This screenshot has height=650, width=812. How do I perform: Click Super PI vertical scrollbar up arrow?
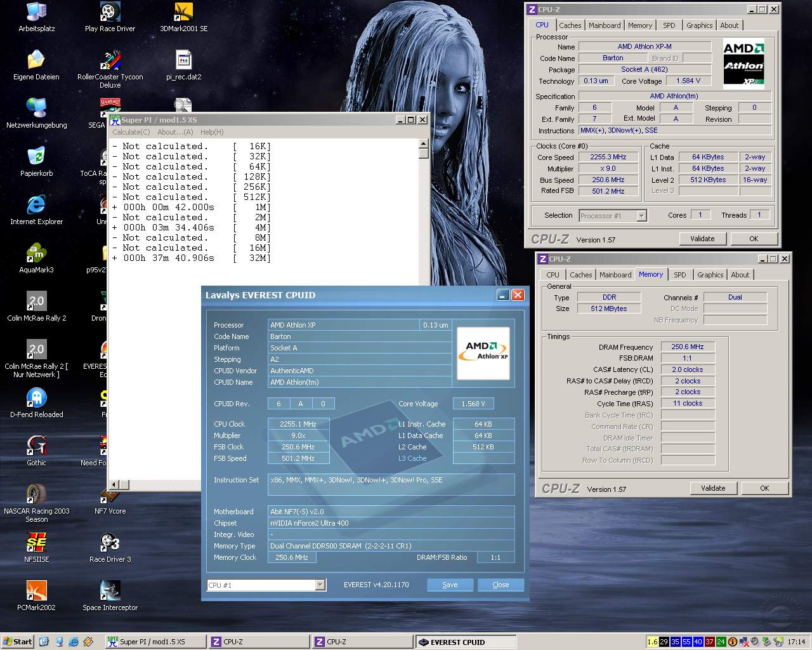click(x=424, y=143)
